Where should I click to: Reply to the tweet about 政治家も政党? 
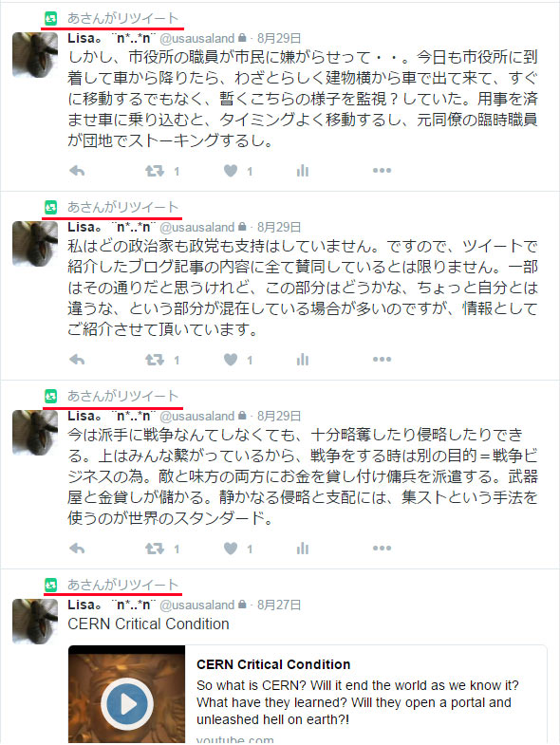tap(77, 359)
